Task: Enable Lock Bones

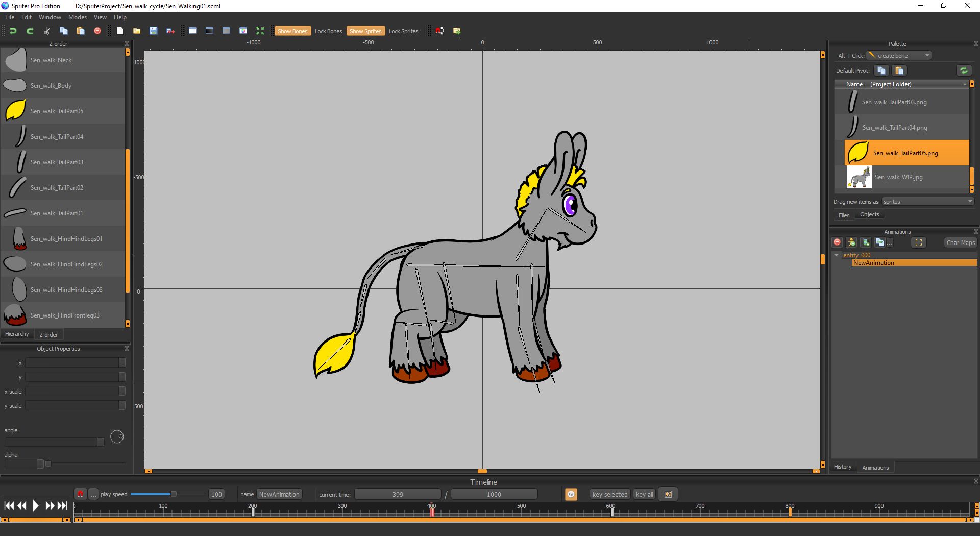Action: pyautogui.click(x=328, y=31)
